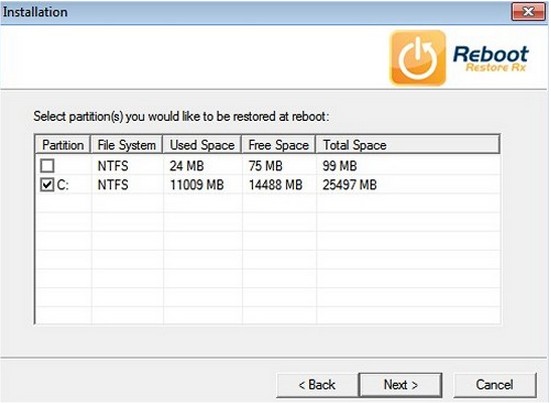Sort by Used Space column header
The width and height of the screenshot is (551, 403).
coord(202,145)
